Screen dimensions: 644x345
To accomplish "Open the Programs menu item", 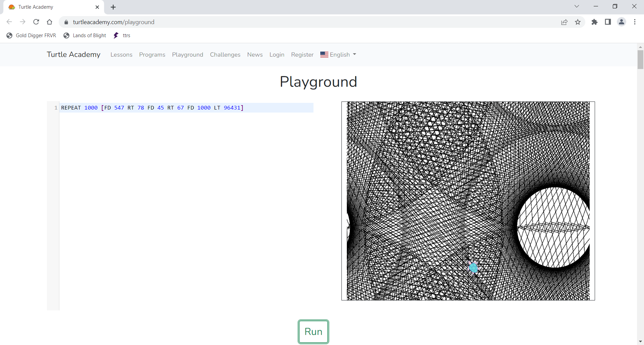I will point(152,55).
